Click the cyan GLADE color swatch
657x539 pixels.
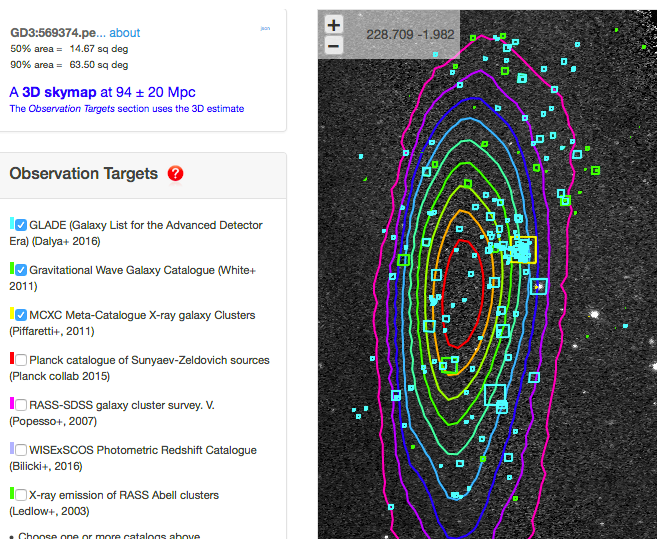[11, 225]
